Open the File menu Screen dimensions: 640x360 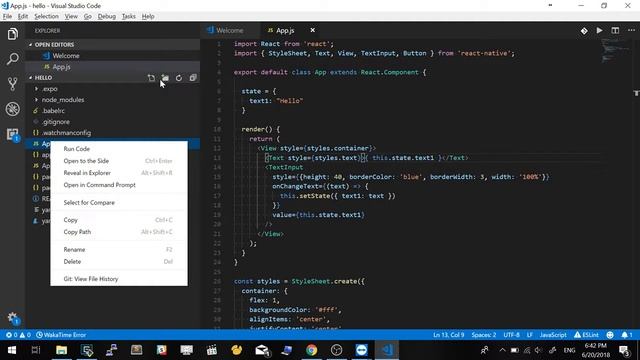pos(7,16)
